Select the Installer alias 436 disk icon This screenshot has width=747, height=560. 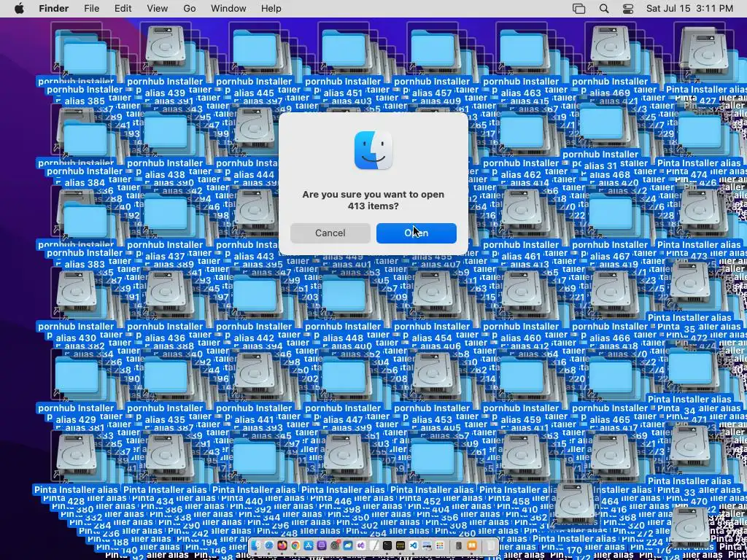pyautogui.click(x=165, y=292)
